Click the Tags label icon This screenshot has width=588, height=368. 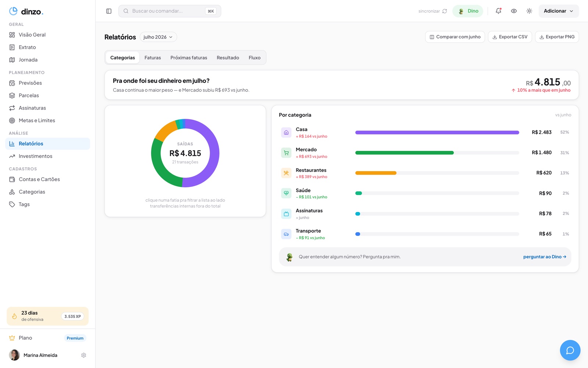pos(12,204)
